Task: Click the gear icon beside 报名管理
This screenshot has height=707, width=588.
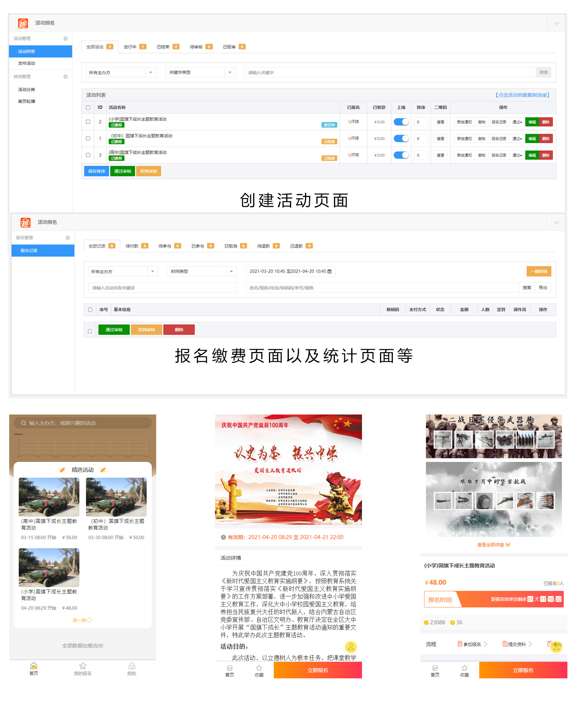Action: [68, 238]
